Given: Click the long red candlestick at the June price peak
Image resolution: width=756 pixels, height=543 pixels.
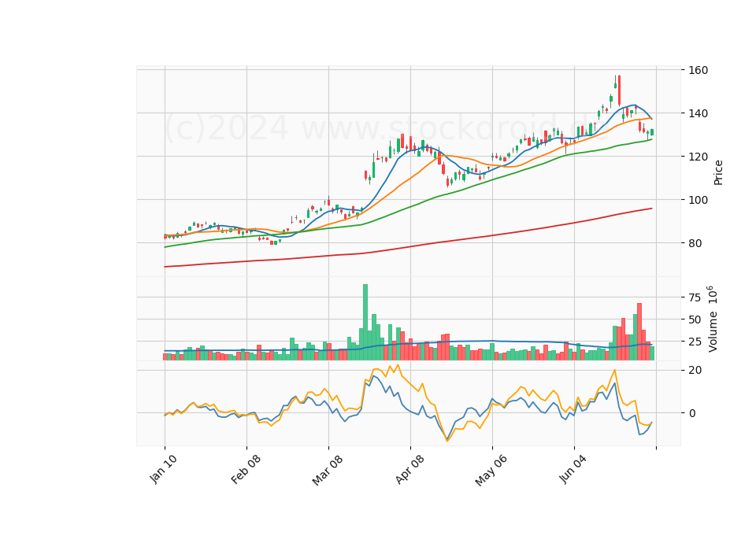Looking at the screenshot, I should (619, 90).
